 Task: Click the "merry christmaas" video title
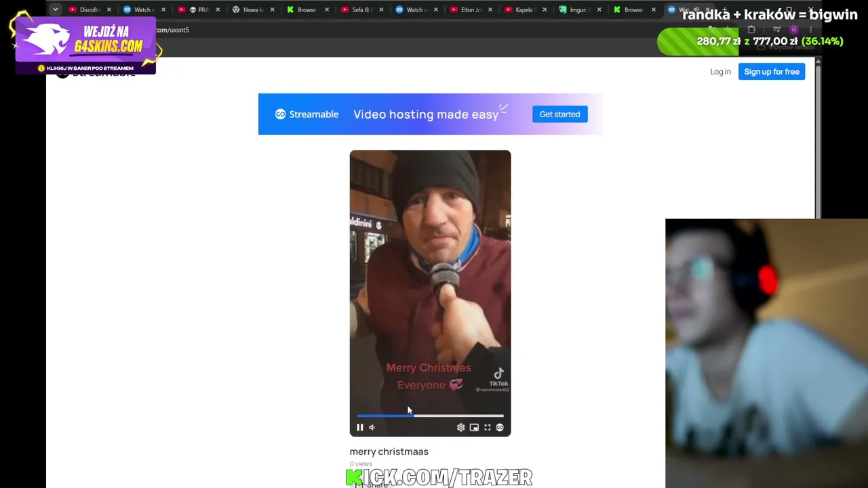click(389, 451)
